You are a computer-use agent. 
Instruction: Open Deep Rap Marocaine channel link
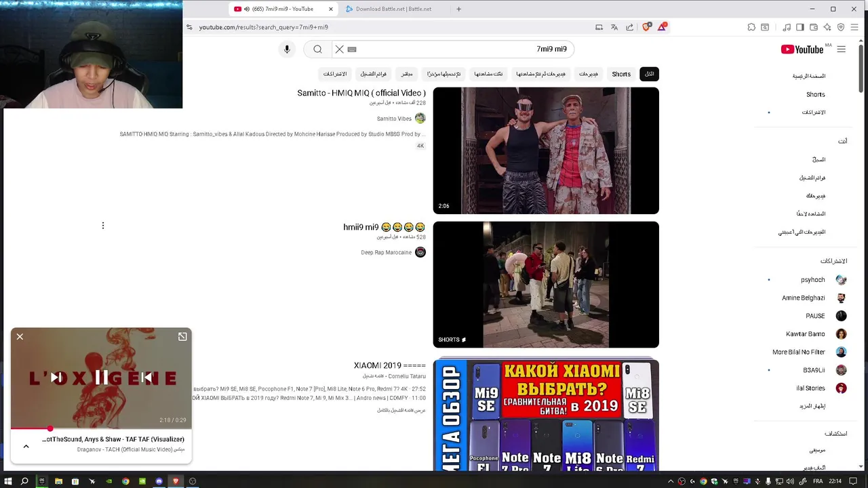coord(387,252)
